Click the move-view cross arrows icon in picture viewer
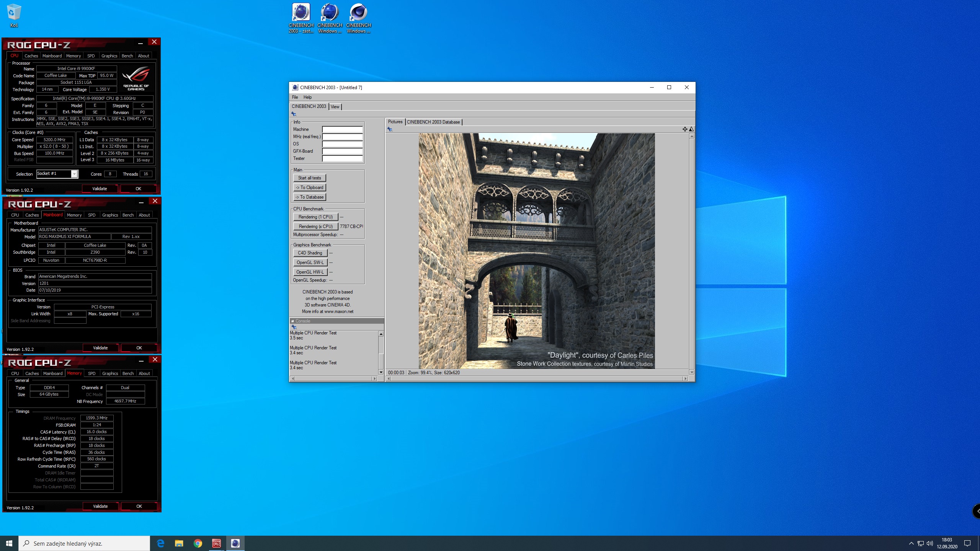This screenshot has width=980, height=551. tap(685, 129)
